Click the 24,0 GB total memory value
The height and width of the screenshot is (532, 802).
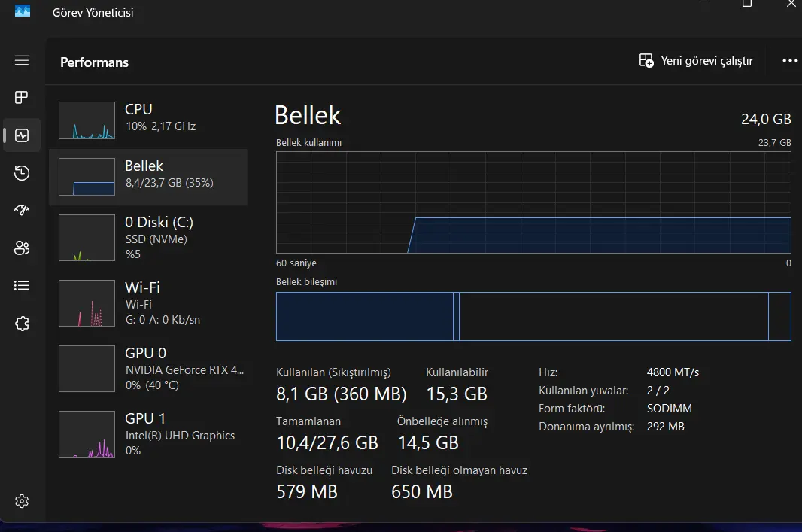click(x=766, y=119)
